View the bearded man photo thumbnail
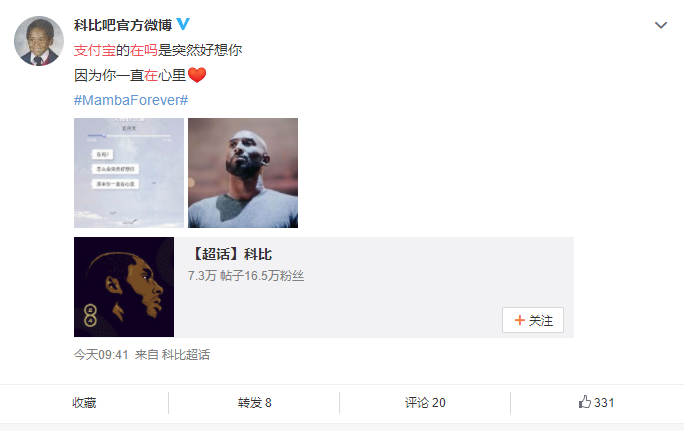The image size is (684, 431). tap(243, 173)
